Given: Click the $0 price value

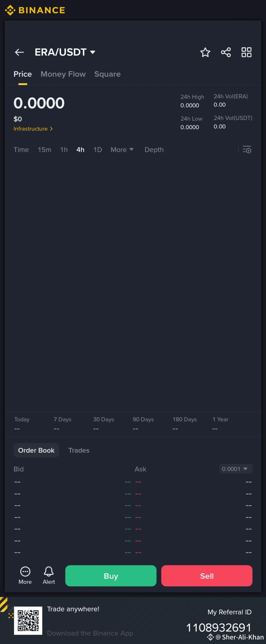Looking at the screenshot, I should click(18, 119).
